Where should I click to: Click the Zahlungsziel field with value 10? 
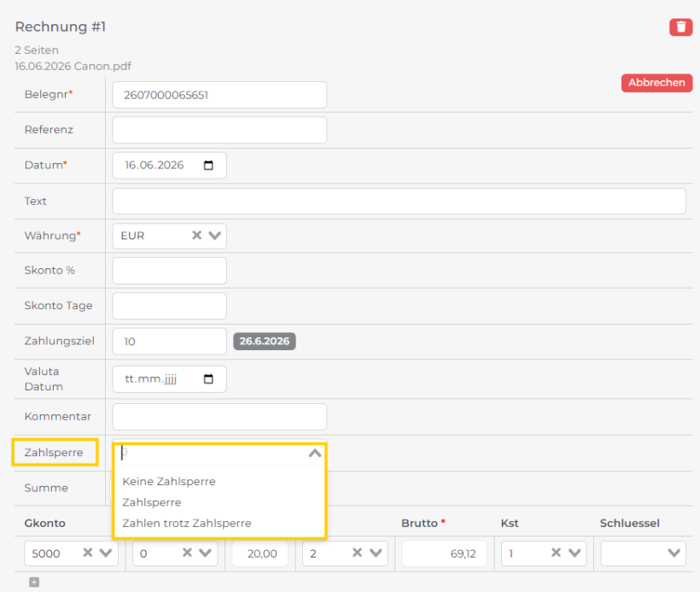tap(169, 342)
